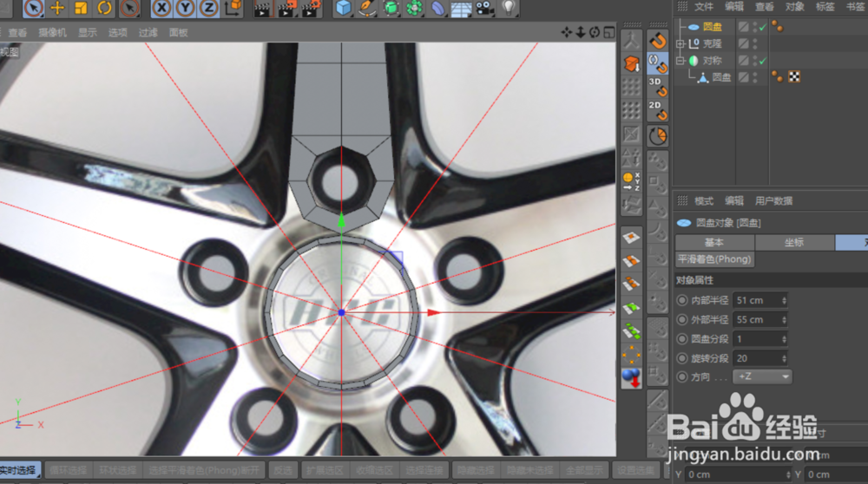This screenshot has height=484, width=868.
Task: Switch to the 坐标 tab
Action: click(794, 242)
